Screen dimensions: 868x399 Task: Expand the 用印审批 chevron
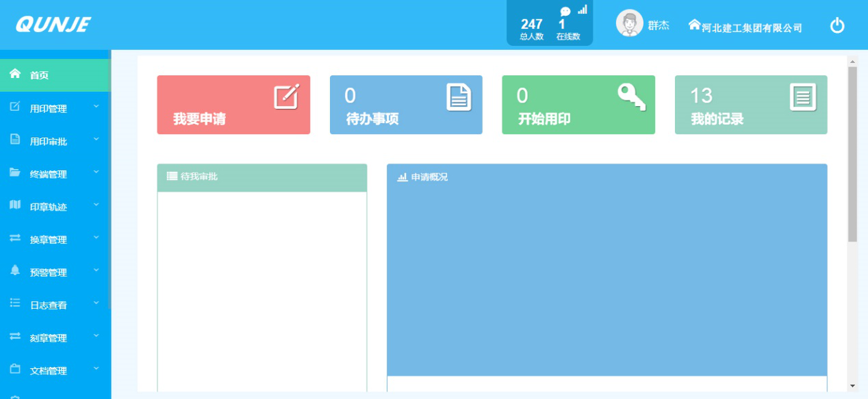click(96, 139)
